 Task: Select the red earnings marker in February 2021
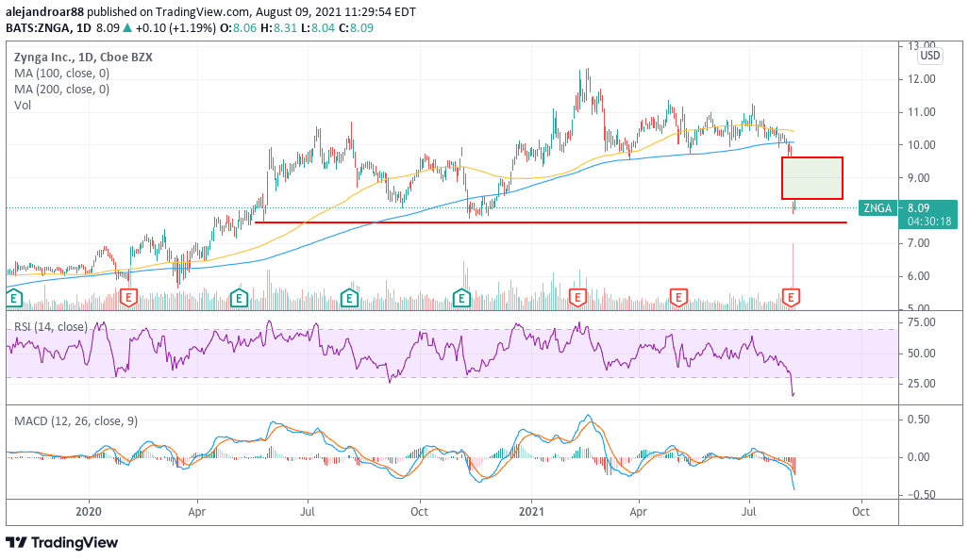pos(577,298)
